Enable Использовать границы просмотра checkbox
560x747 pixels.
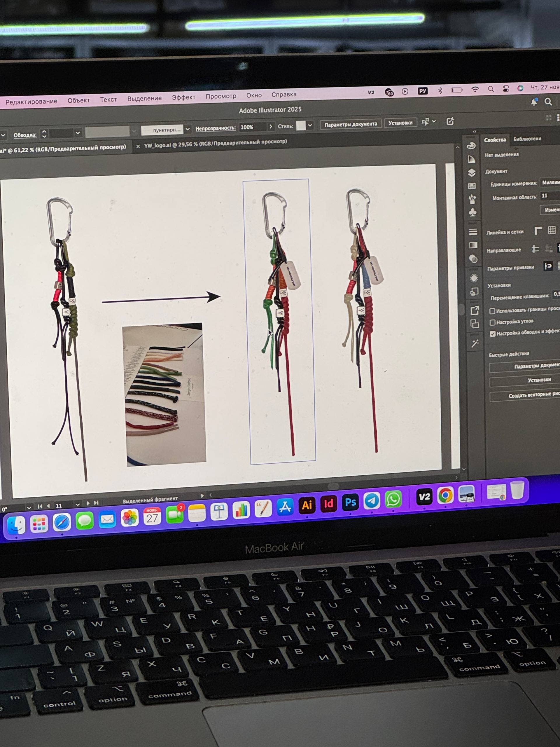(492, 311)
